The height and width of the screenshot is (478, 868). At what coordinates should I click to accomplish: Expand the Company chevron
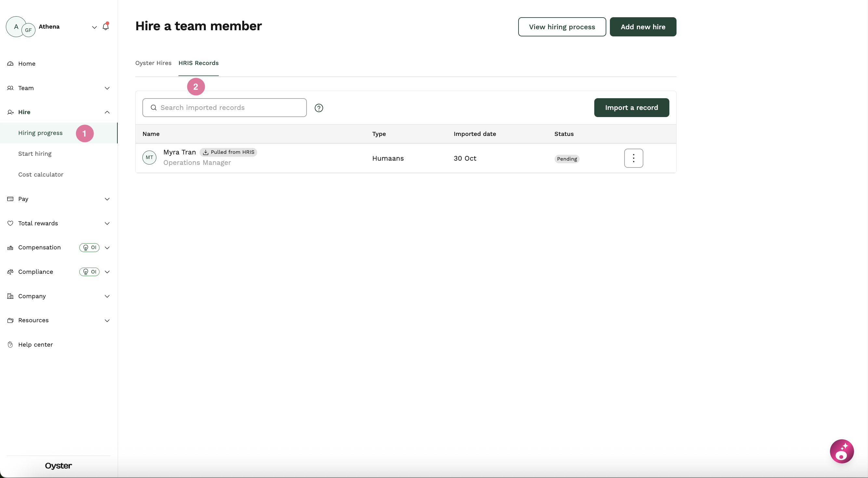(x=107, y=296)
